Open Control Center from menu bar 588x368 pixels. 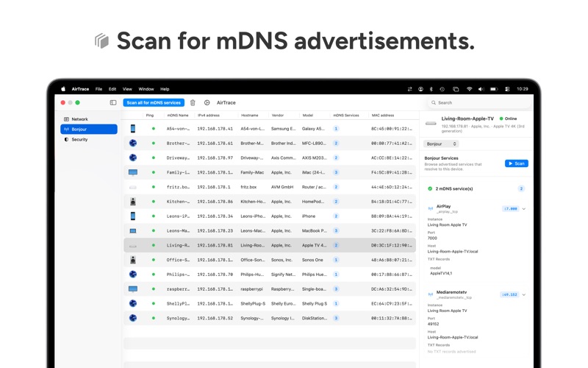point(507,89)
